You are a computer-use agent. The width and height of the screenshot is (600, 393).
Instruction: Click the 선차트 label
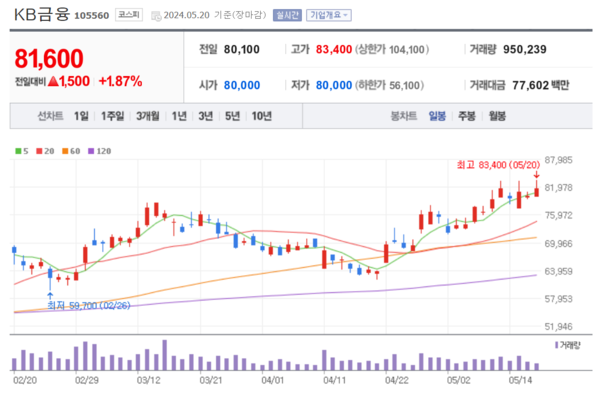pos(50,116)
